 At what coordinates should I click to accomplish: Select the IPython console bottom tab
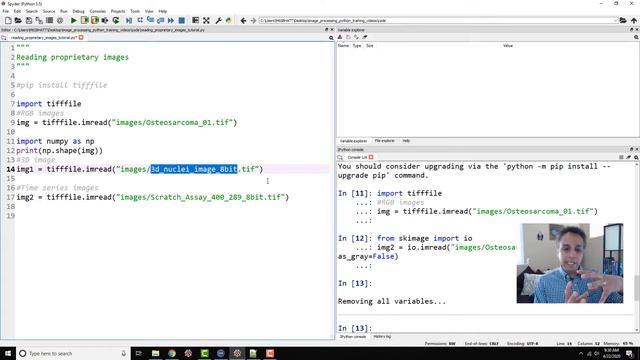click(x=353, y=337)
